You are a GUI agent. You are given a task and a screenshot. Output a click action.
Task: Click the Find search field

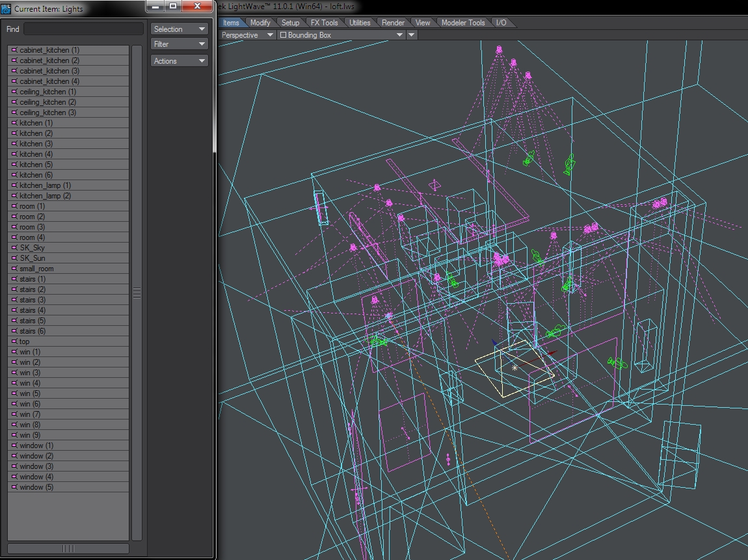pyautogui.click(x=83, y=29)
